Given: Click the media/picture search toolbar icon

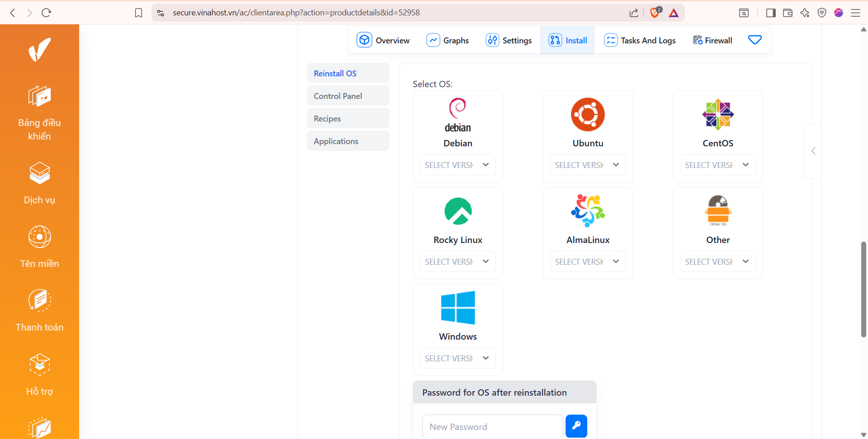Looking at the screenshot, I should pos(744,13).
